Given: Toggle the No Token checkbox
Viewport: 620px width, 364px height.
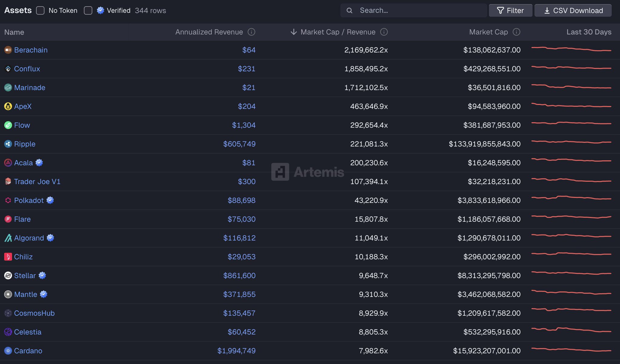Looking at the screenshot, I should point(40,11).
